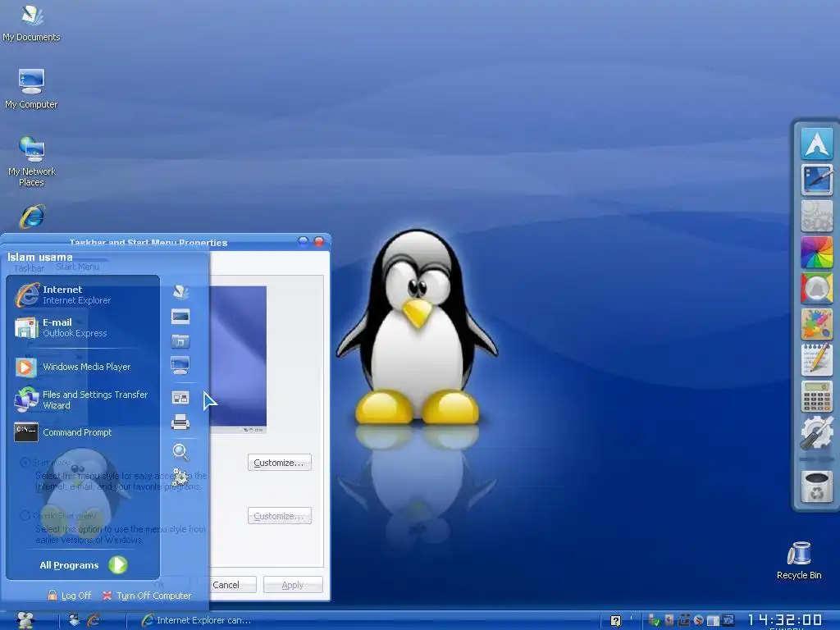Open My Computer desktop icon
The height and width of the screenshot is (630, 840).
(x=32, y=89)
